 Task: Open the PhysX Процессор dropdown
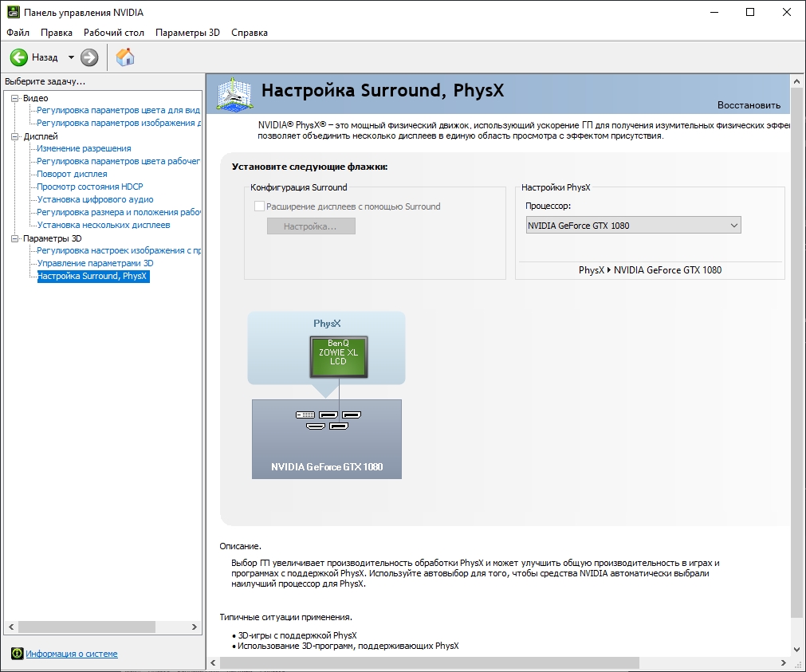tap(633, 226)
